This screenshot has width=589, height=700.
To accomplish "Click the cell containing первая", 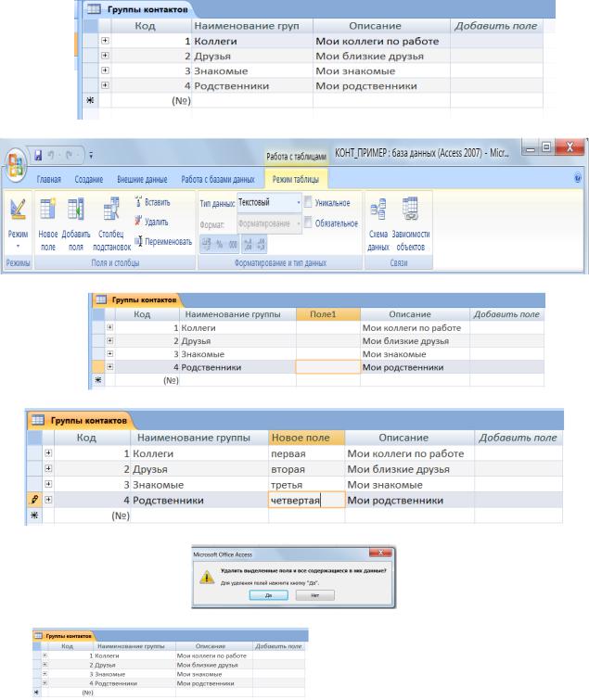I will click(x=306, y=453).
